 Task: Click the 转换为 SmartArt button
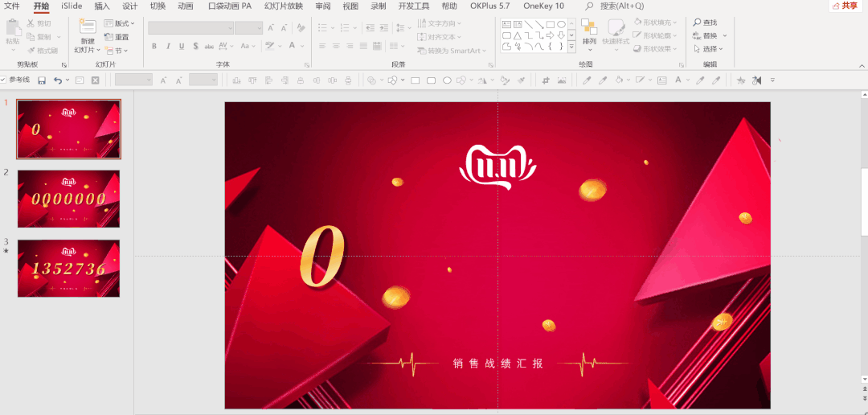[452, 51]
